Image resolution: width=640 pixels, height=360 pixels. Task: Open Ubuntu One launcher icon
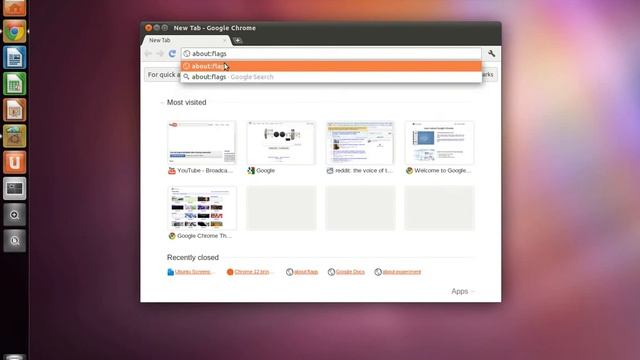15,162
